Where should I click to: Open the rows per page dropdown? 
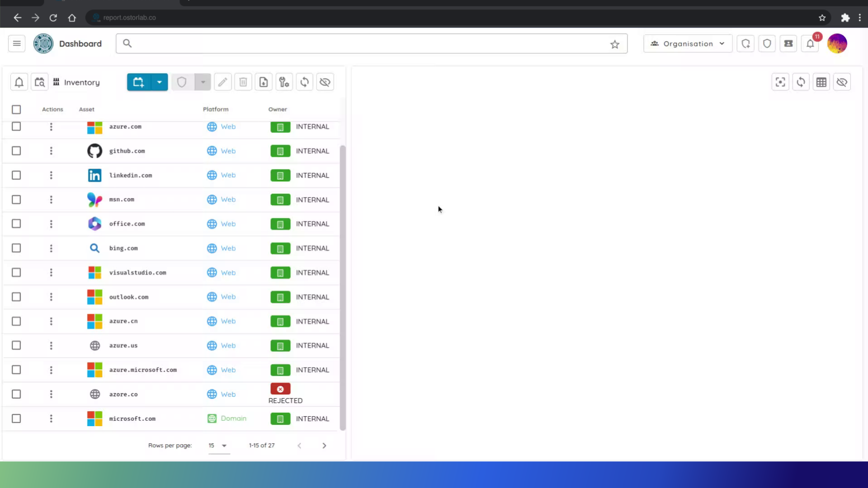[219, 446]
